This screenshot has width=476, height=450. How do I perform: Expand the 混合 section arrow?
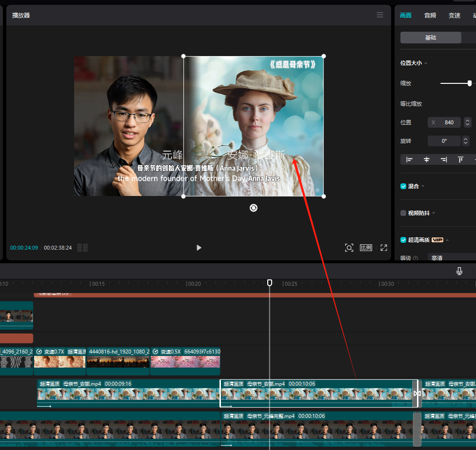[x=423, y=186]
